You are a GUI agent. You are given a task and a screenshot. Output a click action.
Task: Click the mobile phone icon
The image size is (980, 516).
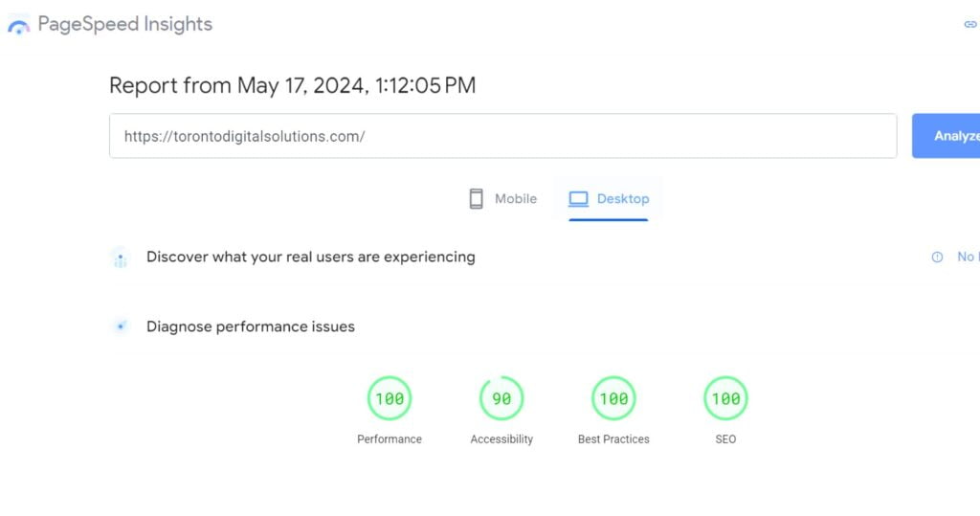[477, 199]
